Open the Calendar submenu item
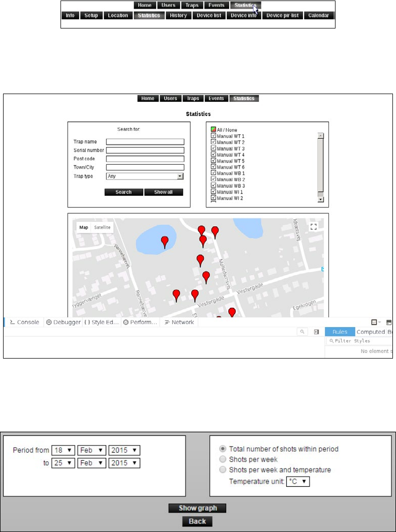Viewport: 396px width, 532px height. tap(319, 15)
